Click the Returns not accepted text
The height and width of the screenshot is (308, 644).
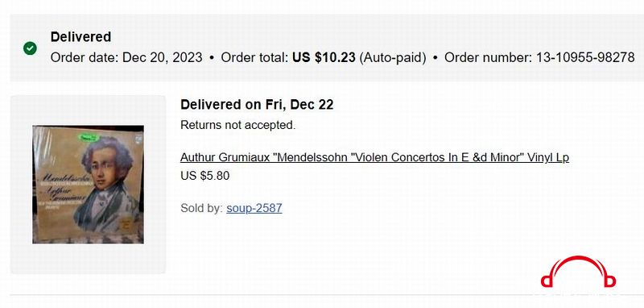tap(237, 125)
